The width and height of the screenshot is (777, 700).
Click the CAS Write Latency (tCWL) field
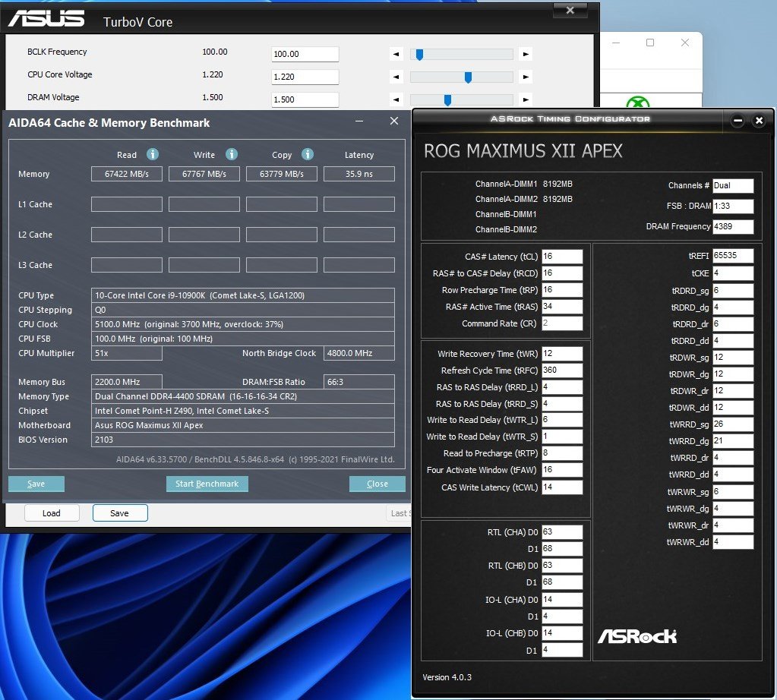click(562, 487)
